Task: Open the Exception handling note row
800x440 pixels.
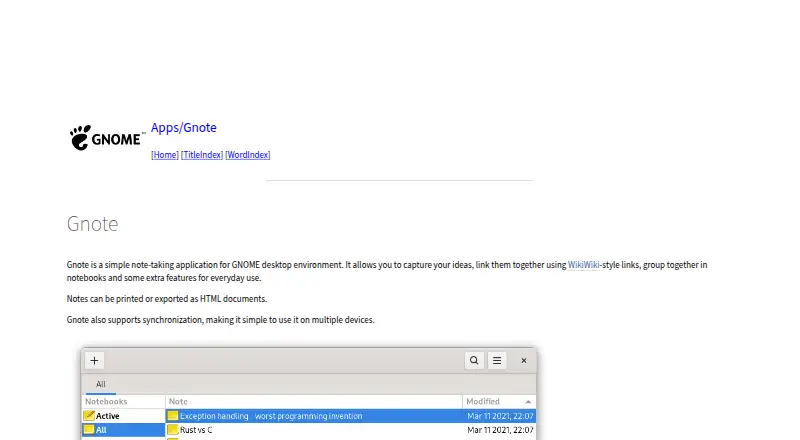Action: (351, 416)
